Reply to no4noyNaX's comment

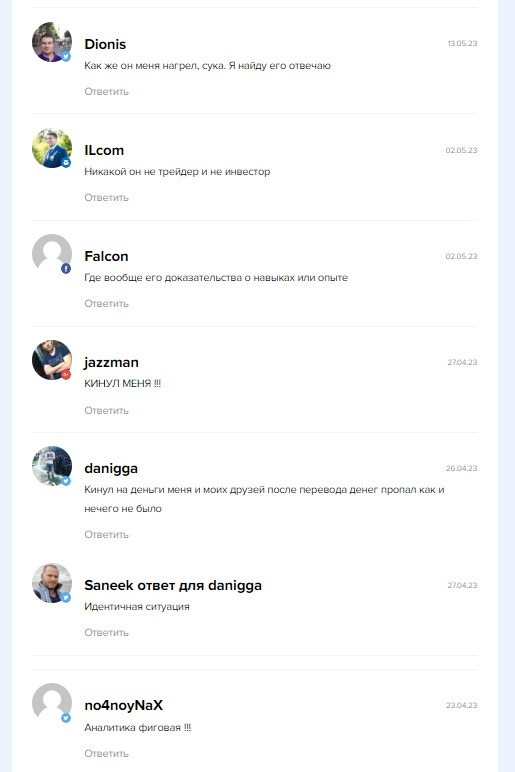tap(106, 754)
